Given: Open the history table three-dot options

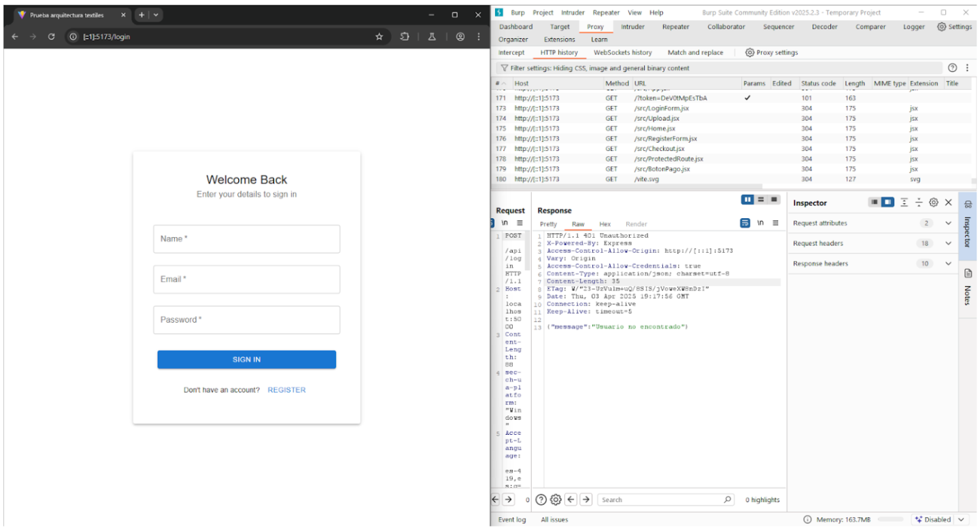Looking at the screenshot, I should click(966, 68).
